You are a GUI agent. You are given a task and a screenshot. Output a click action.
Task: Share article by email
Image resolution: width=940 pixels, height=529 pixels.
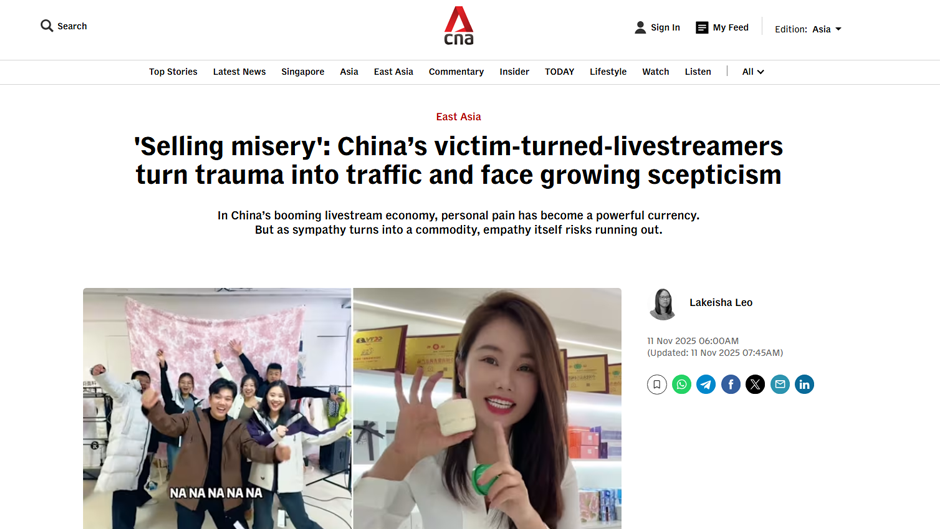779,384
